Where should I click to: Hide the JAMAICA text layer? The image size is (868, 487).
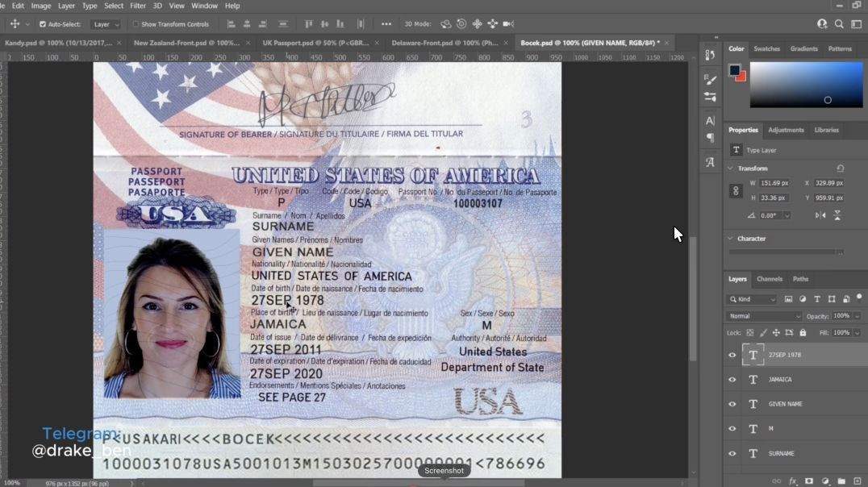[x=732, y=379]
